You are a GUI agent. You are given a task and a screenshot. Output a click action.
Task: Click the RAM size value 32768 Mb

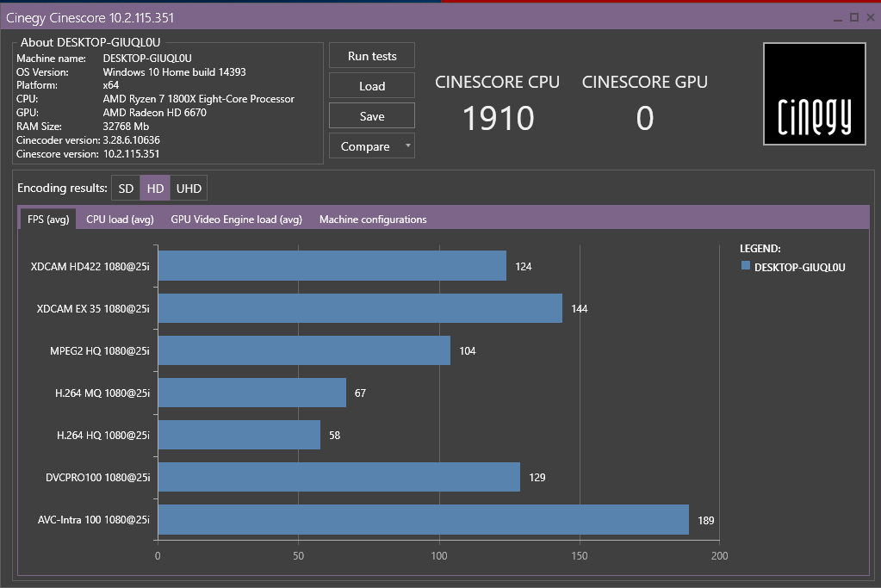126,127
